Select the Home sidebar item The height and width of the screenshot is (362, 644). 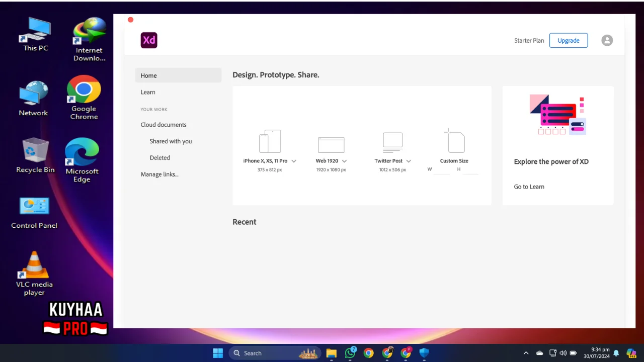point(178,75)
